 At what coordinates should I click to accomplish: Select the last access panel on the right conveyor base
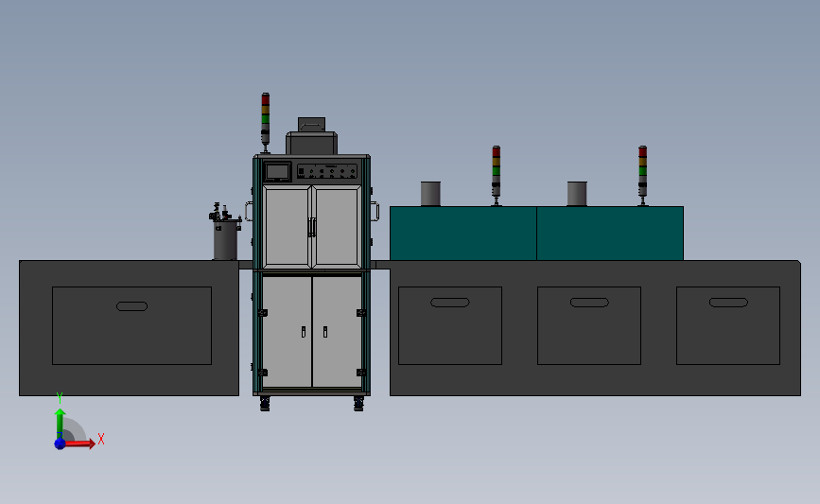coord(728,325)
